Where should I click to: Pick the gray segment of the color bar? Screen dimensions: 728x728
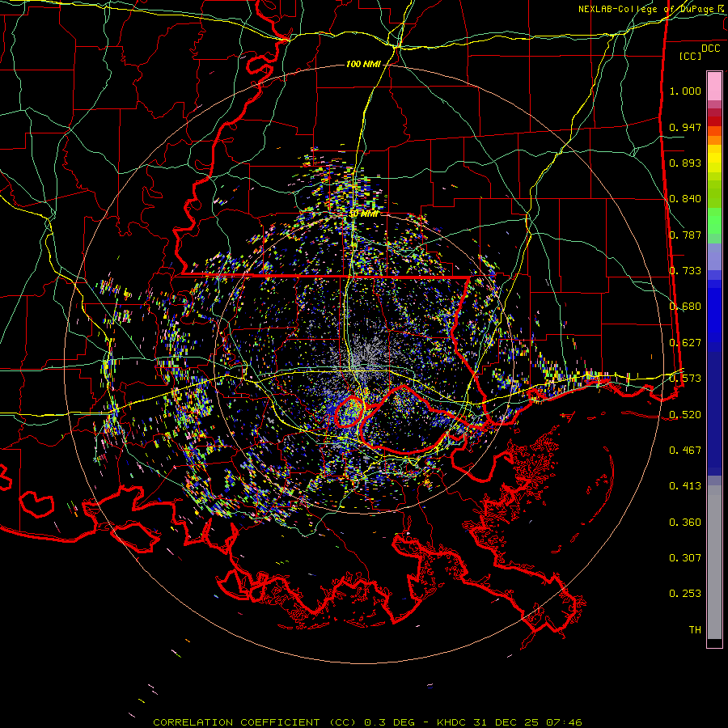click(714, 562)
